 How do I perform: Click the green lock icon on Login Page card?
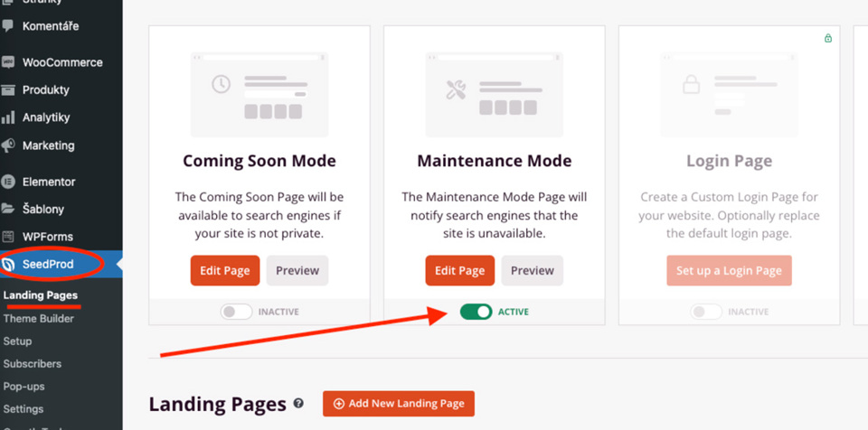827,38
